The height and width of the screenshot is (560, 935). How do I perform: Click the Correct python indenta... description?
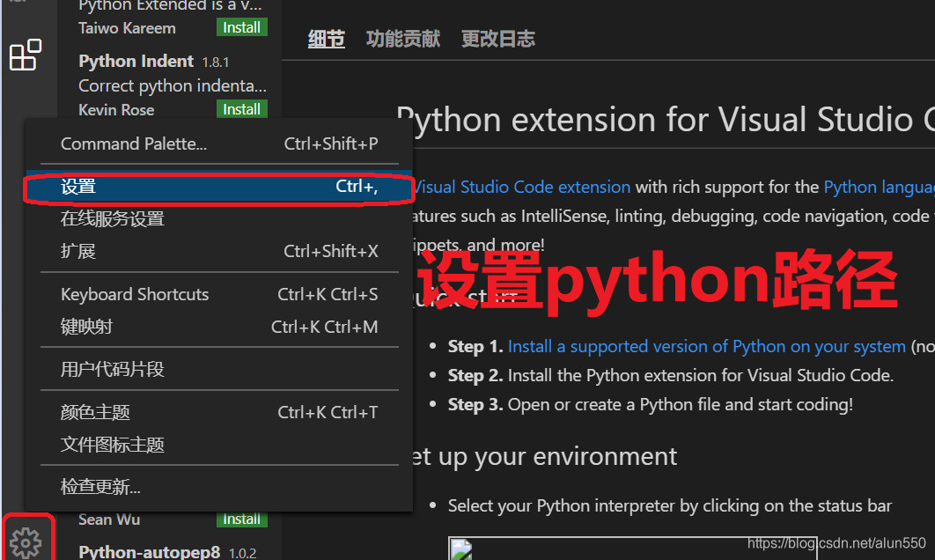(173, 86)
